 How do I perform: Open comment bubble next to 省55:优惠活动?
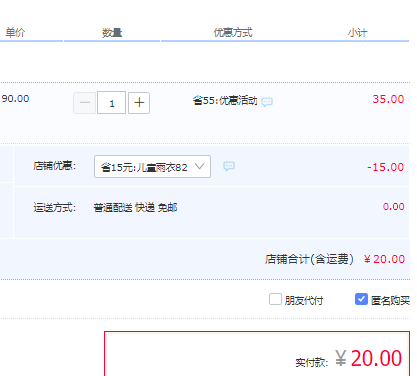(267, 101)
